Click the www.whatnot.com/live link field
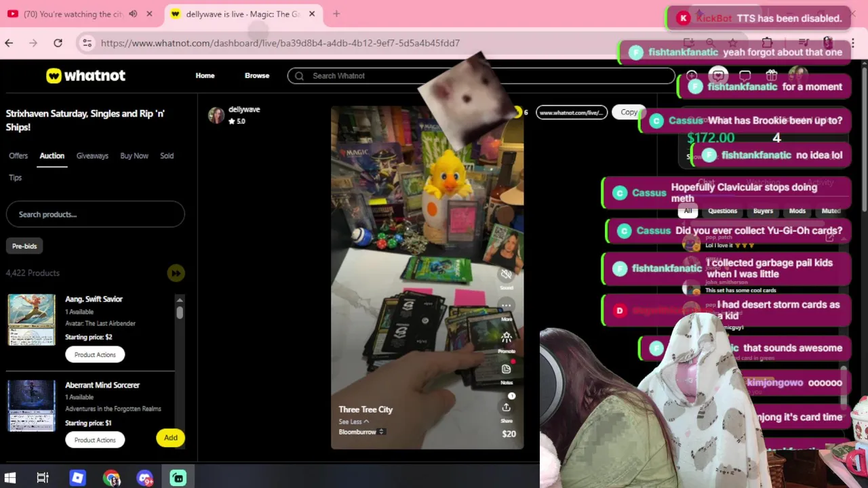Image resolution: width=868 pixels, height=488 pixels. click(x=571, y=113)
